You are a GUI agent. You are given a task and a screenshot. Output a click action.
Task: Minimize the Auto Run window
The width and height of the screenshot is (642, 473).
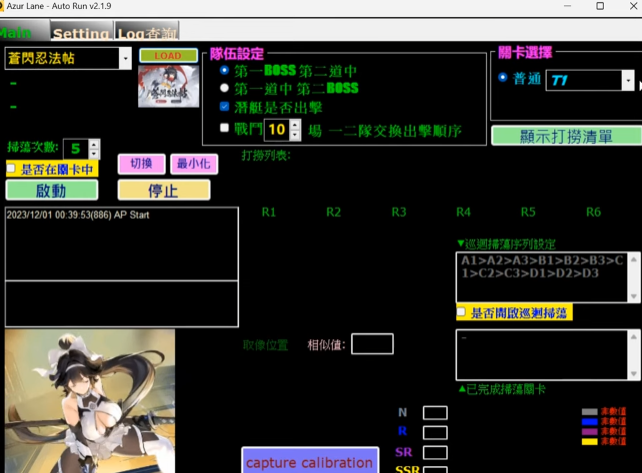click(567, 6)
